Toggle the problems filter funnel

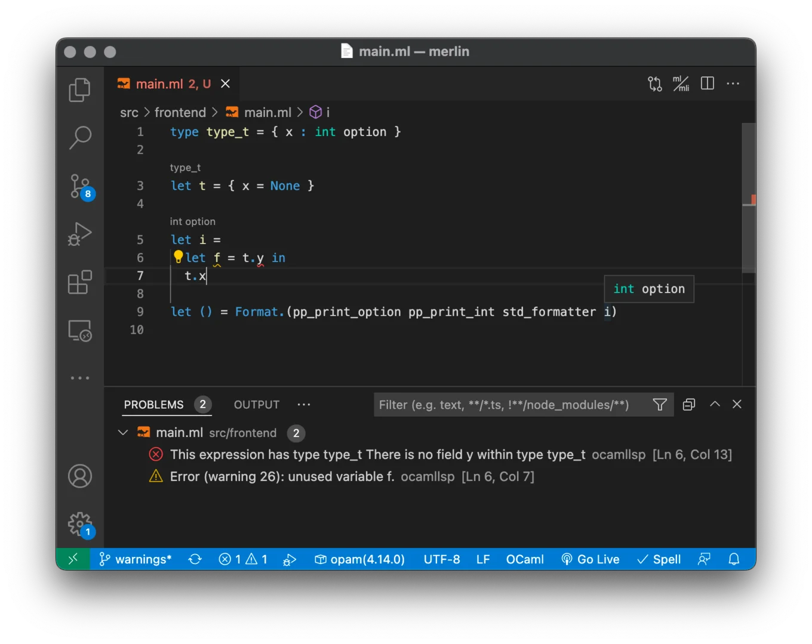(x=660, y=405)
